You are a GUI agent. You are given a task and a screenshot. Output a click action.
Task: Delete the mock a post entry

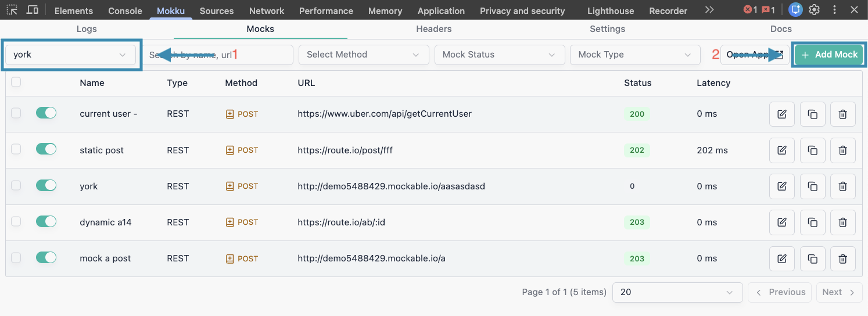point(842,258)
